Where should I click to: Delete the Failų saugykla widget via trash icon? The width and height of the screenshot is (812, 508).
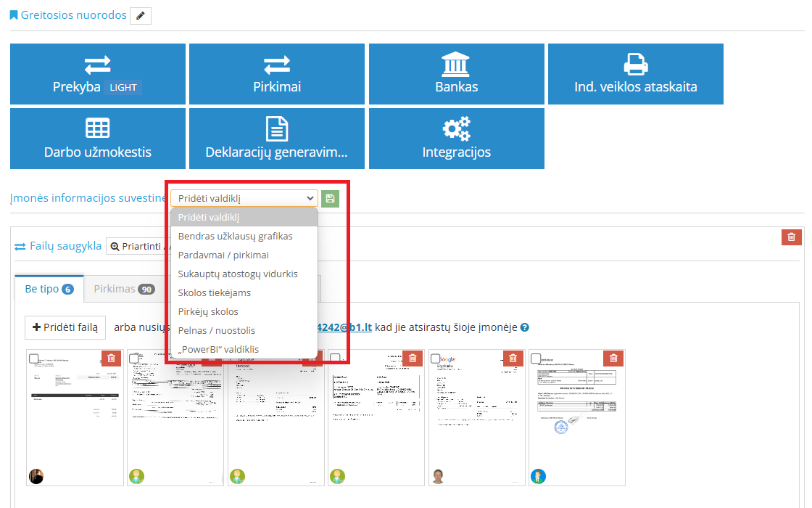click(x=791, y=237)
